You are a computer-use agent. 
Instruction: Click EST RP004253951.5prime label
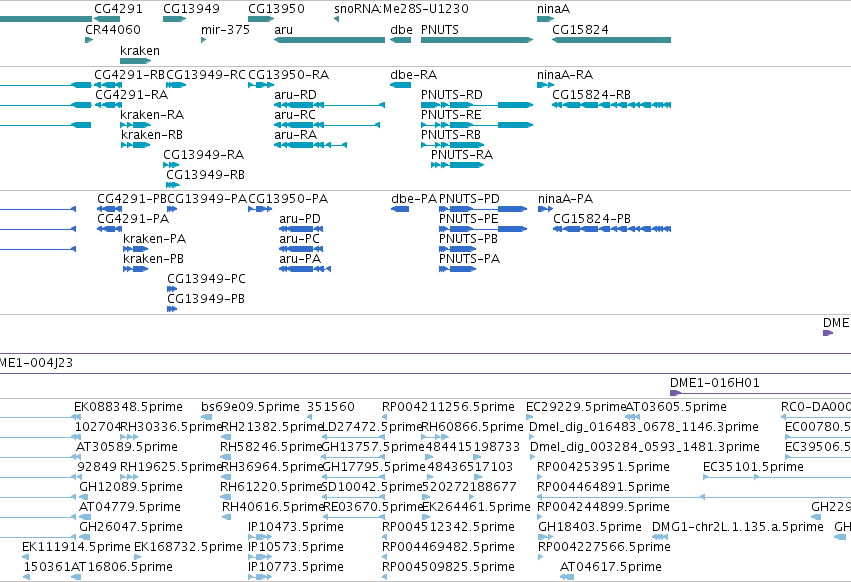click(604, 467)
